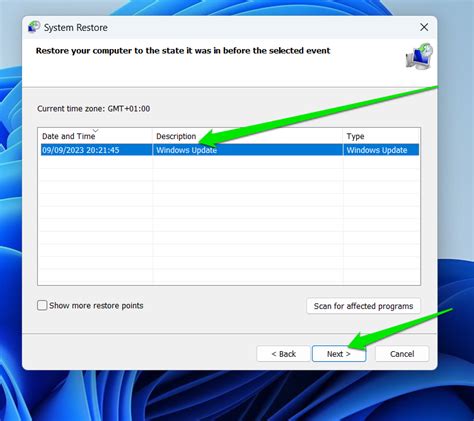
Task: Go back with the < Back button
Action: (x=283, y=354)
